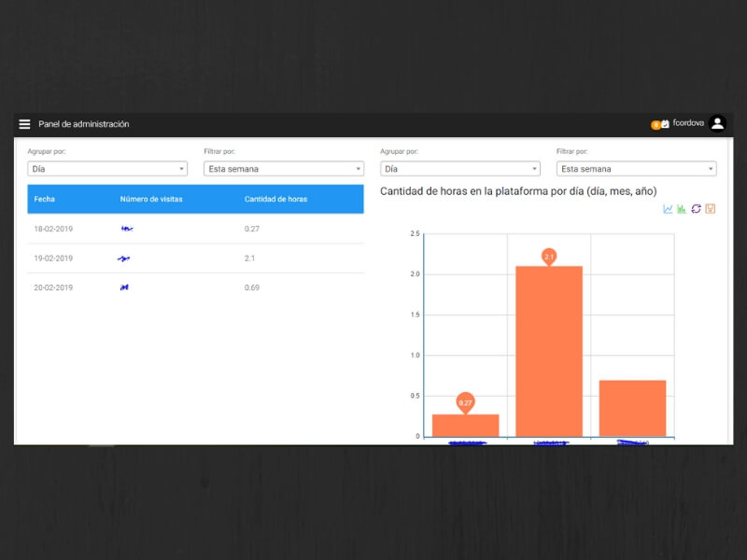The width and height of the screenshot is (747, 560).
Task: Open the right 'Filtrar por' Esta semana dropdown
Action: (x=636, y=169)
